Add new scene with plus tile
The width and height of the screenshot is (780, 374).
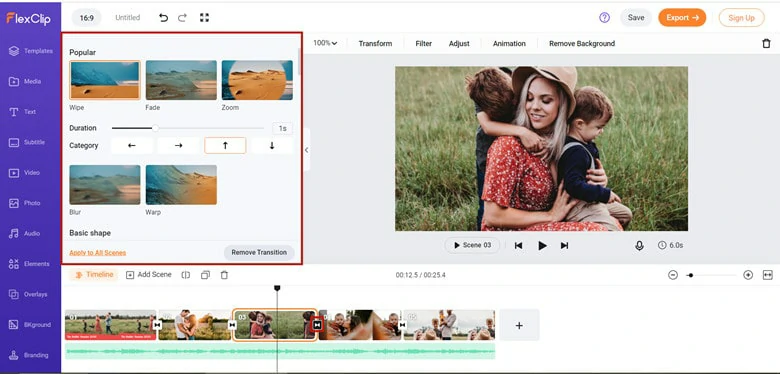point(519,325)
